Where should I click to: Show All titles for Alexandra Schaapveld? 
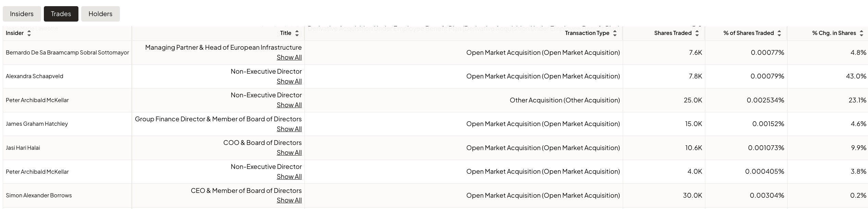pos(289,81)
